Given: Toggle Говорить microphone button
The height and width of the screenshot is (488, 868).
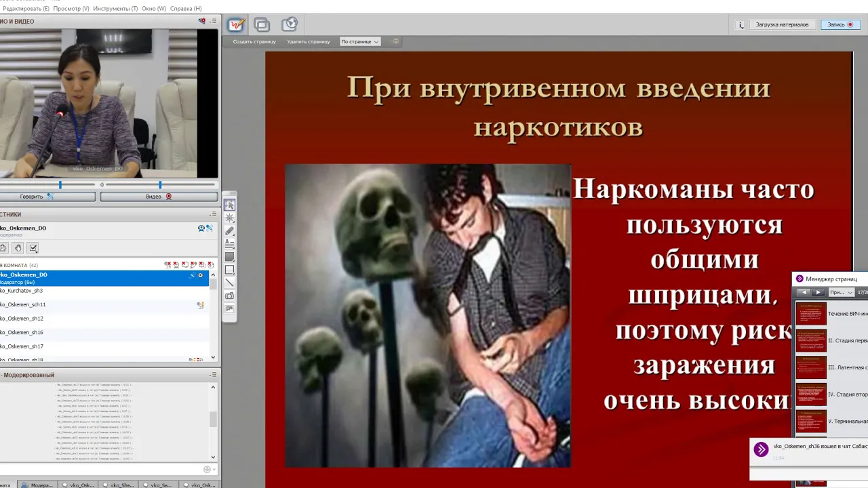Looking at the screenshot, I should click(46, 197).
